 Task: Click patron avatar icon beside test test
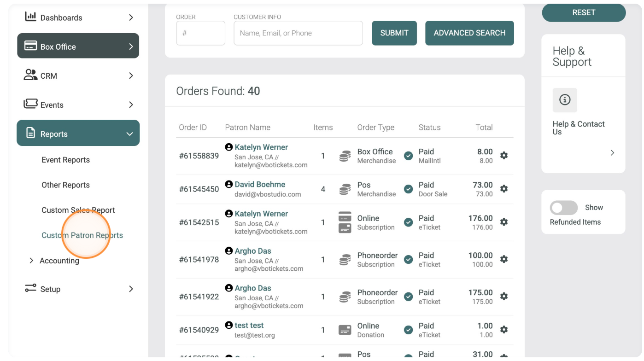coord(229,325)
